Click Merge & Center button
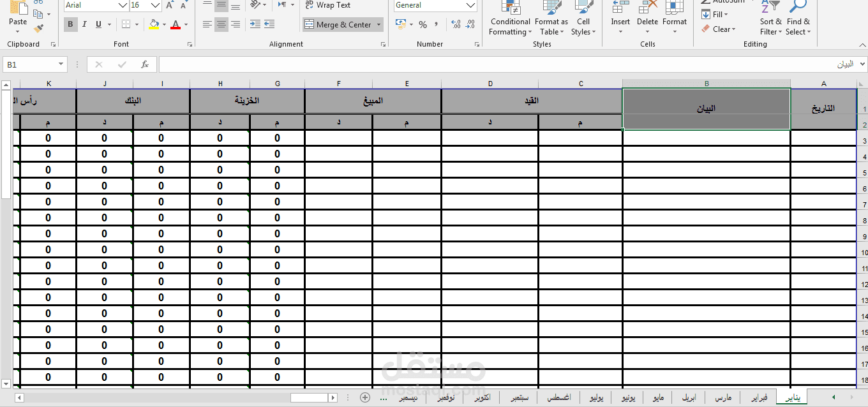Viewport: 868px width, 407px height. click(x=338, y=25)
